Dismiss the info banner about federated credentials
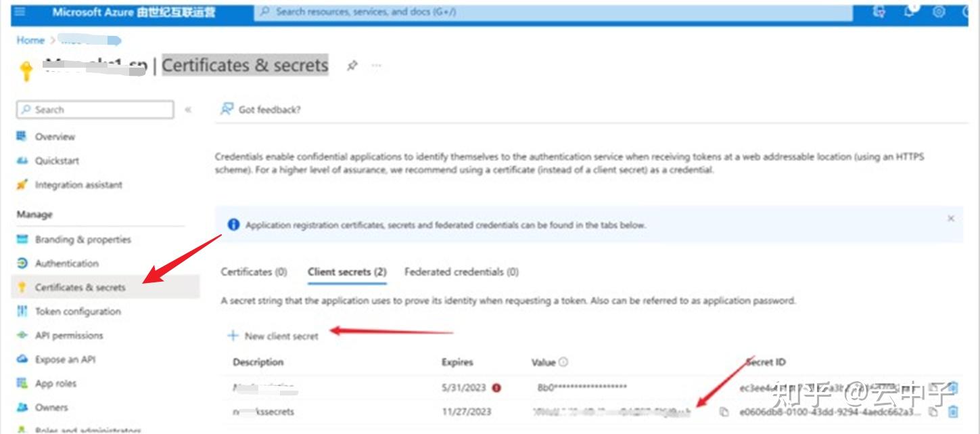980x434 pixels. tap(950, 218)
